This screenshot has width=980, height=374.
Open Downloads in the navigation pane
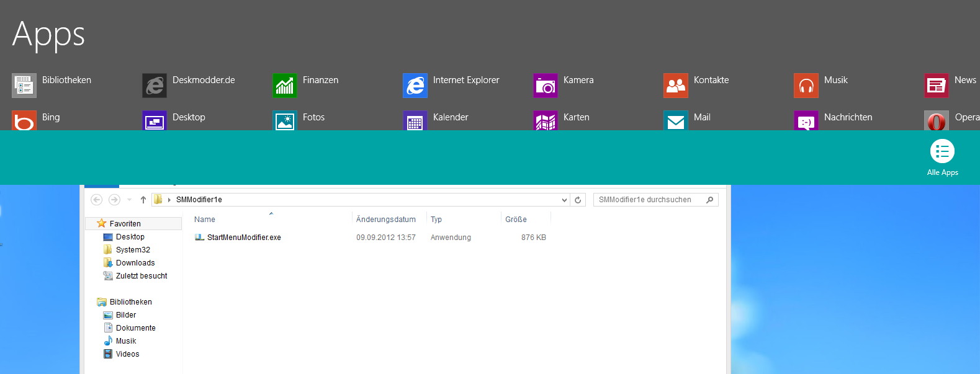(x=135, y=263)
